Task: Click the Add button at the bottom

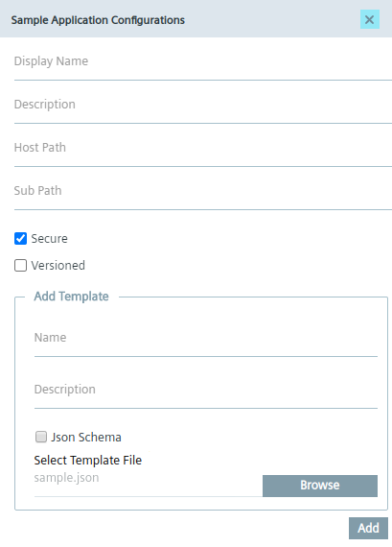Action: pyautogui.click(x=368, y=528)
